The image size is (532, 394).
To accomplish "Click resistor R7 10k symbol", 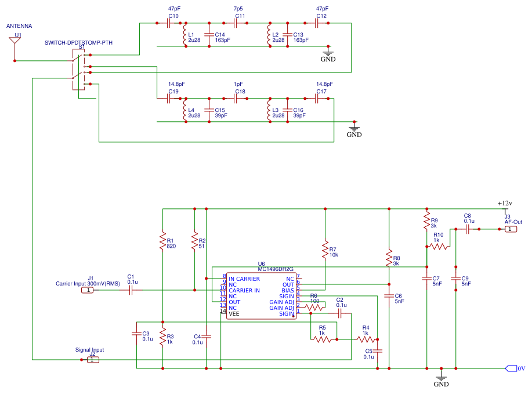I will click(x=325, y=250).
